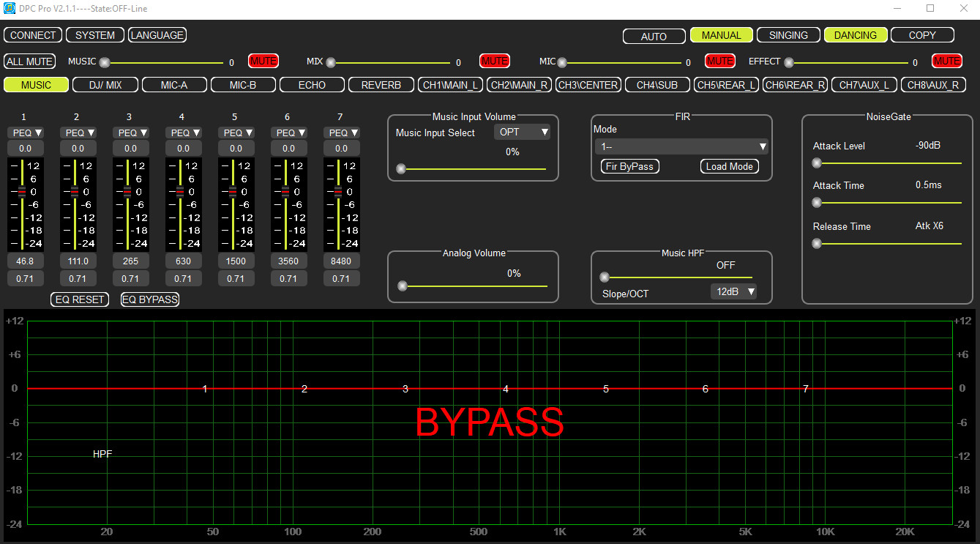Open the CH3\CENTER tab

click(x=588, y=85)
